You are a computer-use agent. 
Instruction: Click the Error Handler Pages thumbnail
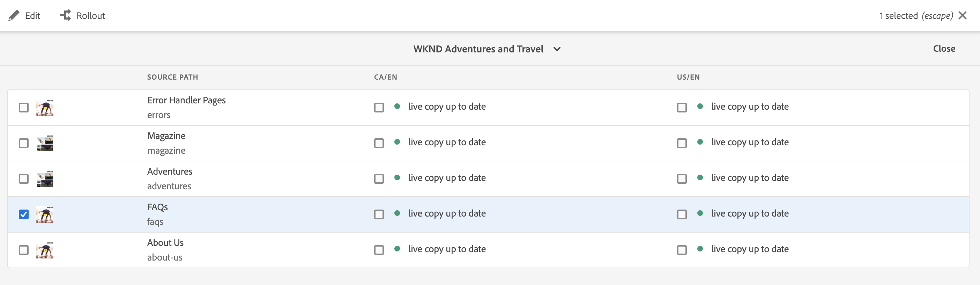point(45,108)
